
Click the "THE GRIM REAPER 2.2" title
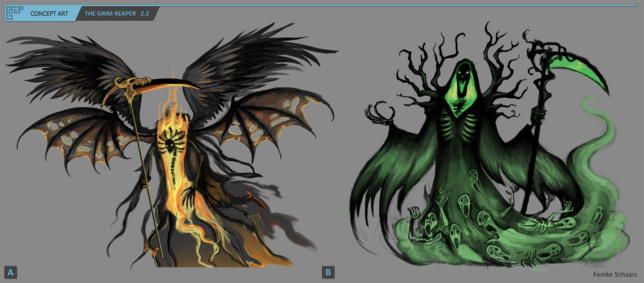pyautogui.click(x=117, y=14)
